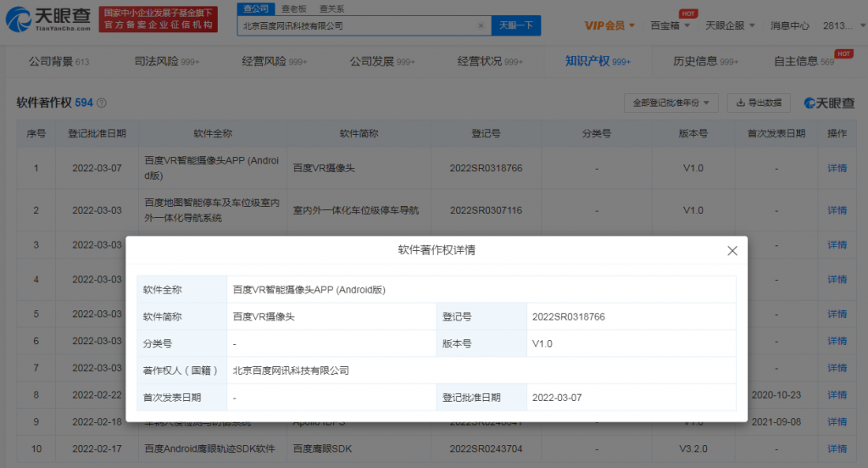
Task: Click the 登记批准日期 column header
Action: coord(97,133)
